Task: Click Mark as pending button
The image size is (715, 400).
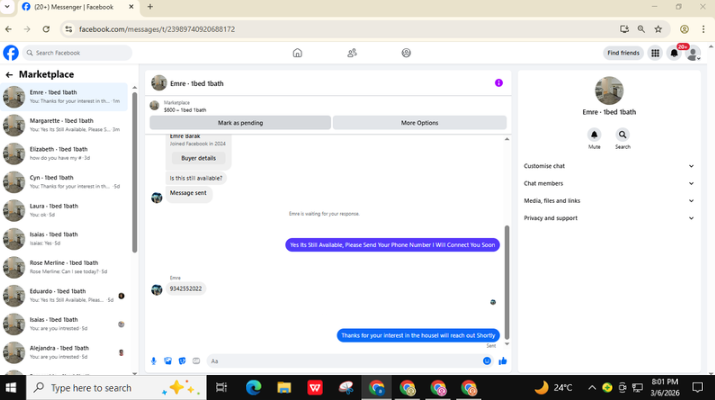Action: pyautogui.click(x=240, y=123)
